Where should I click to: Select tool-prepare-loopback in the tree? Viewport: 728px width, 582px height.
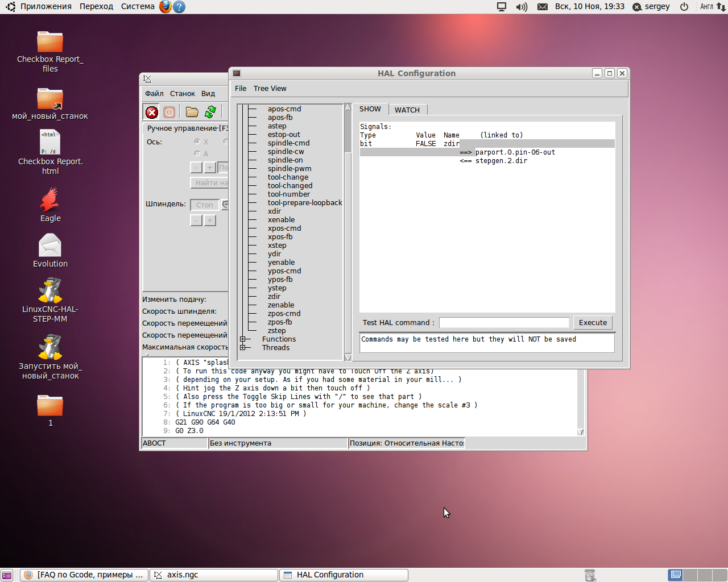pyautogui.click(x=305, y=203)
